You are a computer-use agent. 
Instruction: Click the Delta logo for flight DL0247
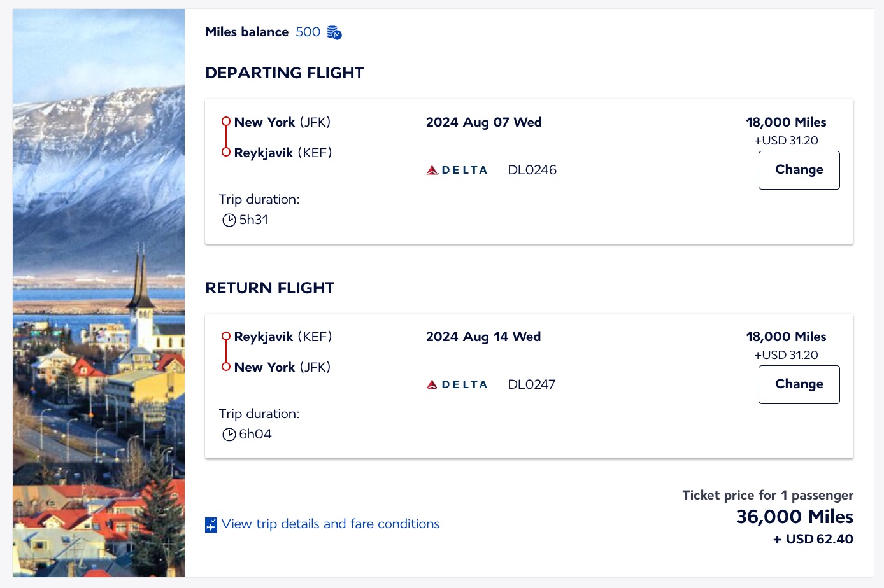(457, 384)
